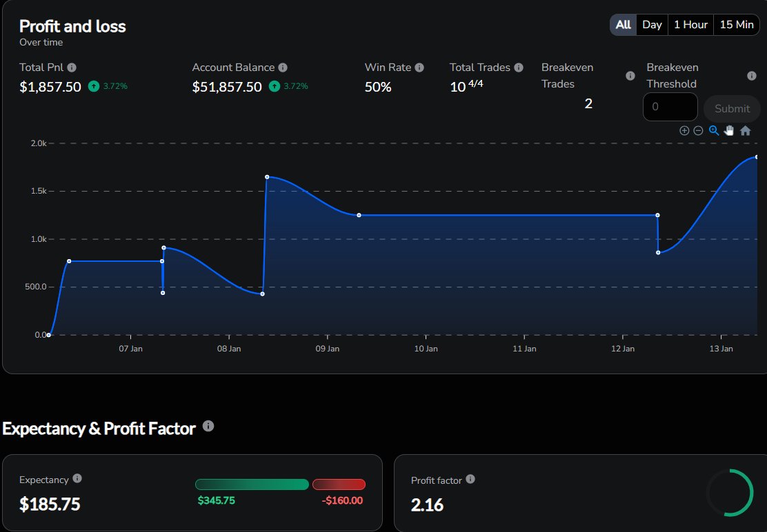Click the chart zoom in plus icon
The width and height of the screenshot is (767, 532).
point(684,130)
